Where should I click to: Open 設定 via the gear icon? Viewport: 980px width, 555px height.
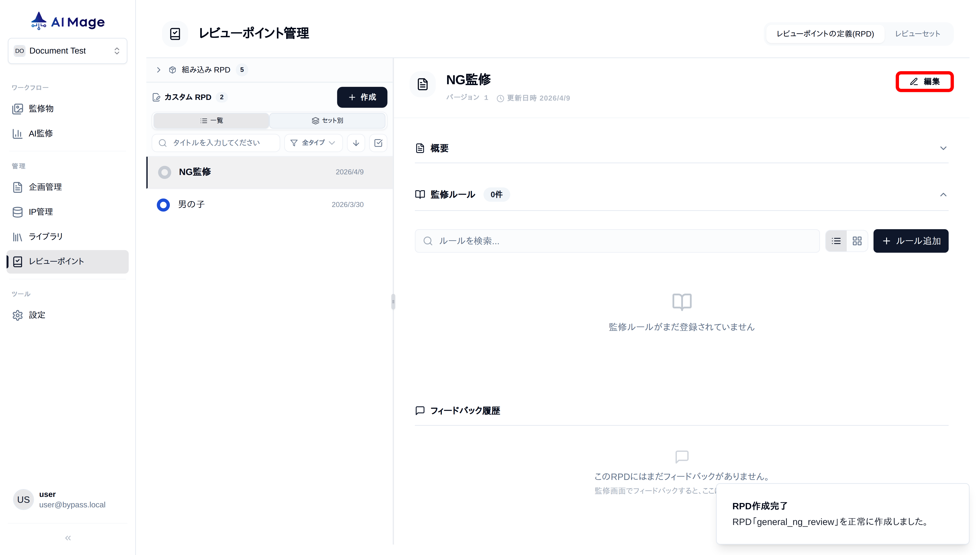pyautogui.click(x=18, y=315)
